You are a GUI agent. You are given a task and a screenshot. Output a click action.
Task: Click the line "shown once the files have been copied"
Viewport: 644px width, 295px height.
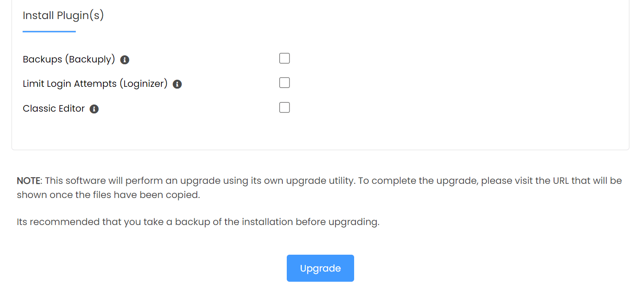tap(109, 195)
